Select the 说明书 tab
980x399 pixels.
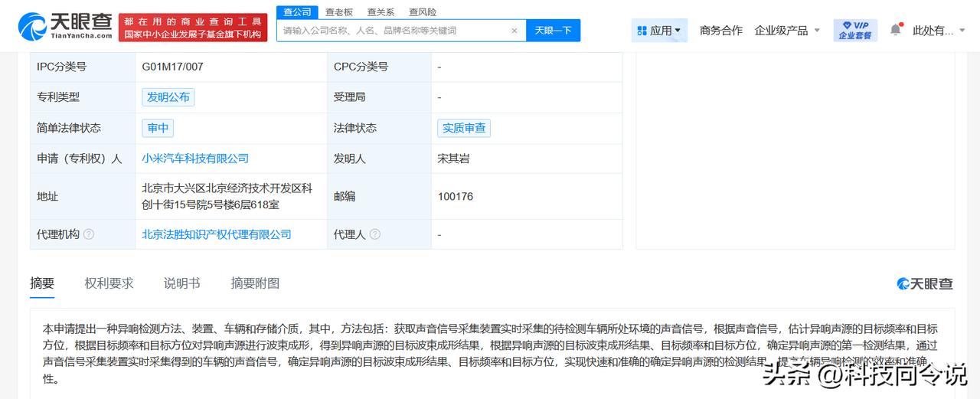click(x=182, y=283)
